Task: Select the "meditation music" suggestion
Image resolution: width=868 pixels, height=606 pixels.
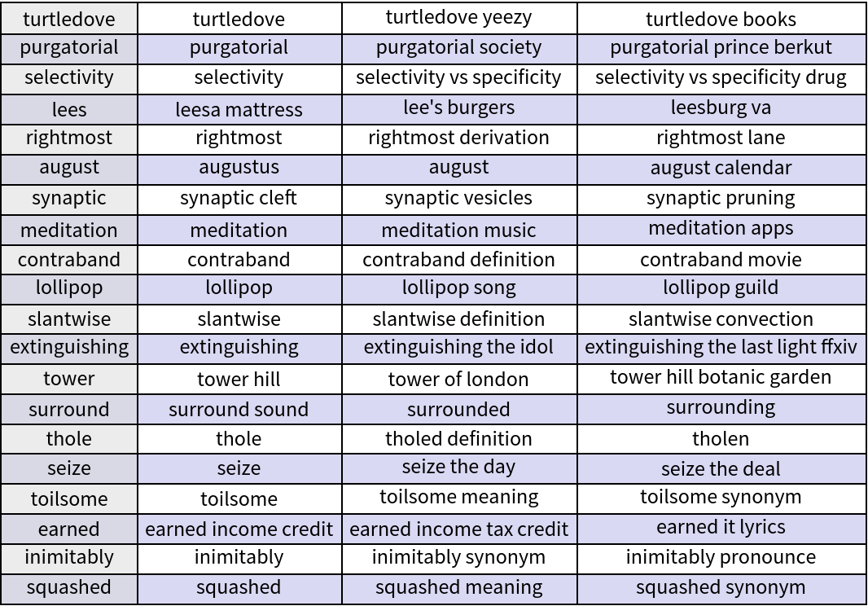Action: 458,230
